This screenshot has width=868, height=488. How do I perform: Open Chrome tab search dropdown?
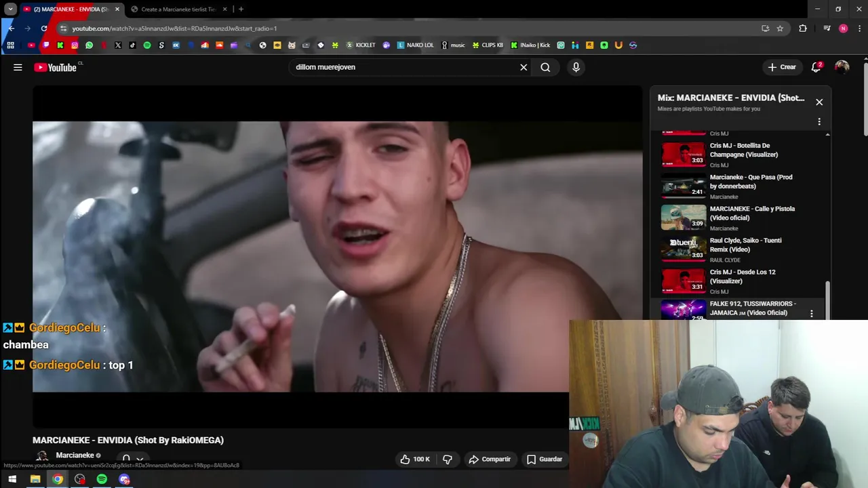[x=10, y=9]
